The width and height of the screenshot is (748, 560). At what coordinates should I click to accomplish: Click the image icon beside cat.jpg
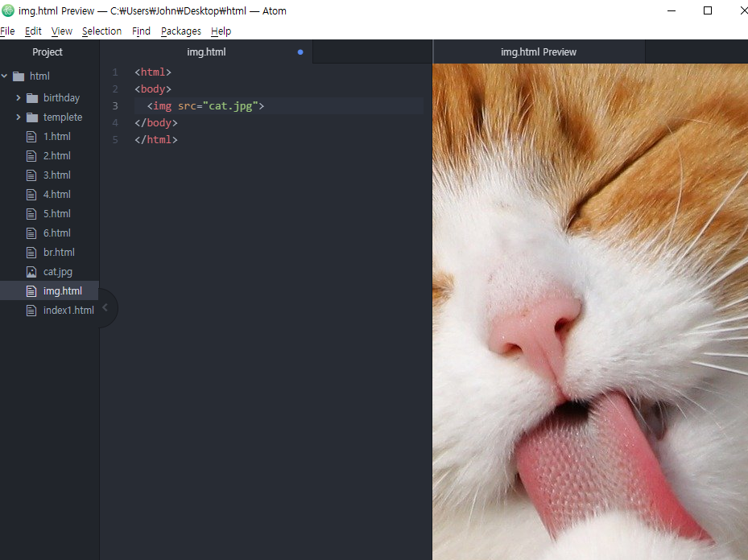click(x=31, y=272)
